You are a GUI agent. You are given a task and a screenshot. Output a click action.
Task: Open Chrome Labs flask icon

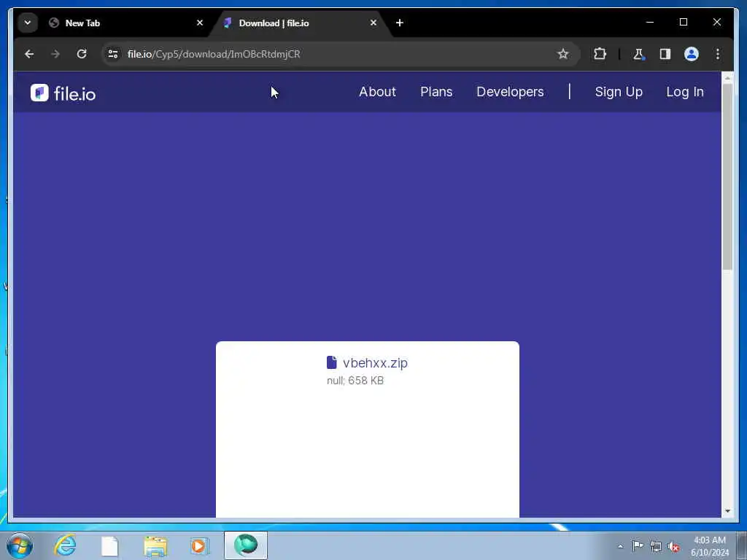tap(639, 54)
